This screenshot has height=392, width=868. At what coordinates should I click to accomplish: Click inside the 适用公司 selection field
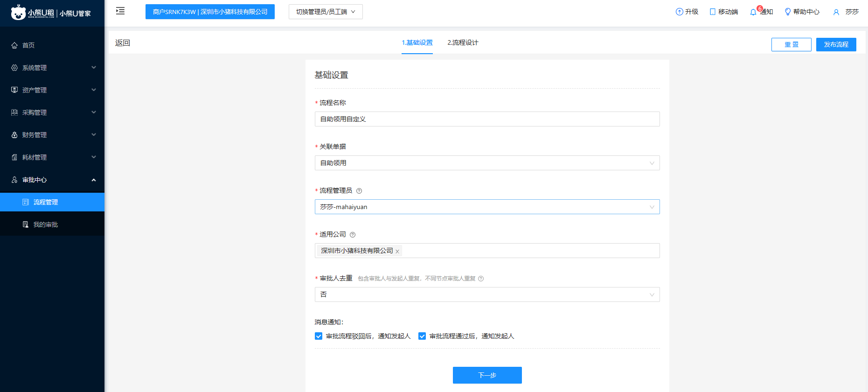pos(487,251)
